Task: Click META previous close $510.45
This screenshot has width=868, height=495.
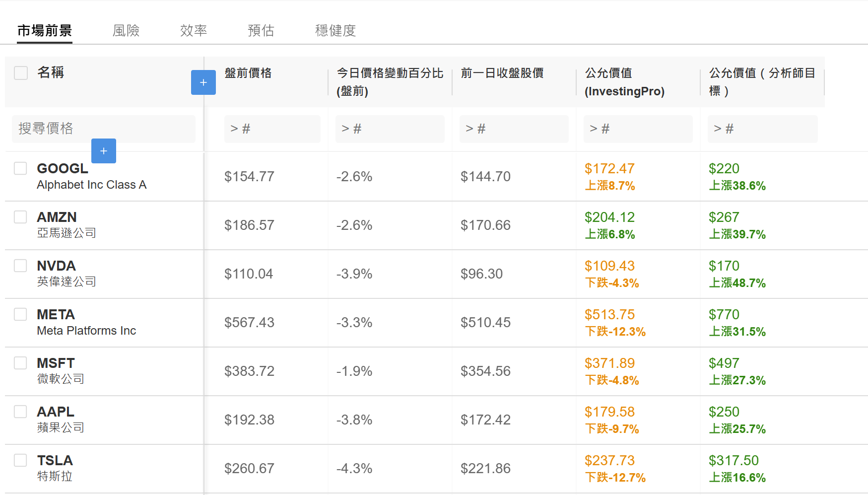Action: pyautogui.click(x=485, y=322)
